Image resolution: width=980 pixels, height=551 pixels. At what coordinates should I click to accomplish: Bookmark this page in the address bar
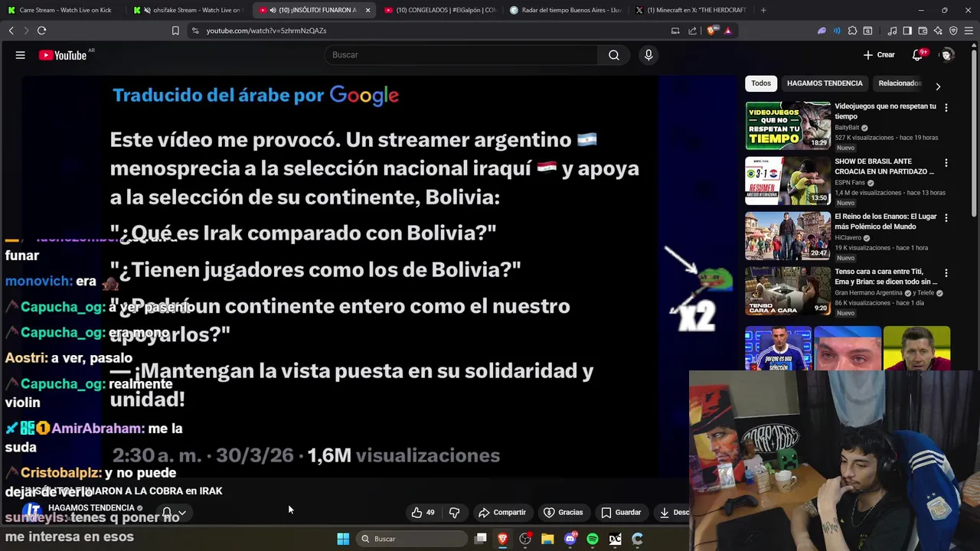tap(175, 31)
